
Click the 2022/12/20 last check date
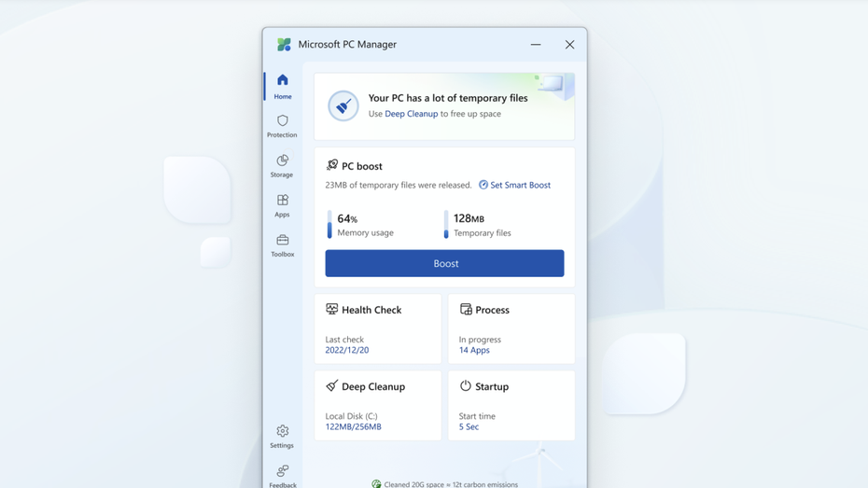click(x=346, y=350)
